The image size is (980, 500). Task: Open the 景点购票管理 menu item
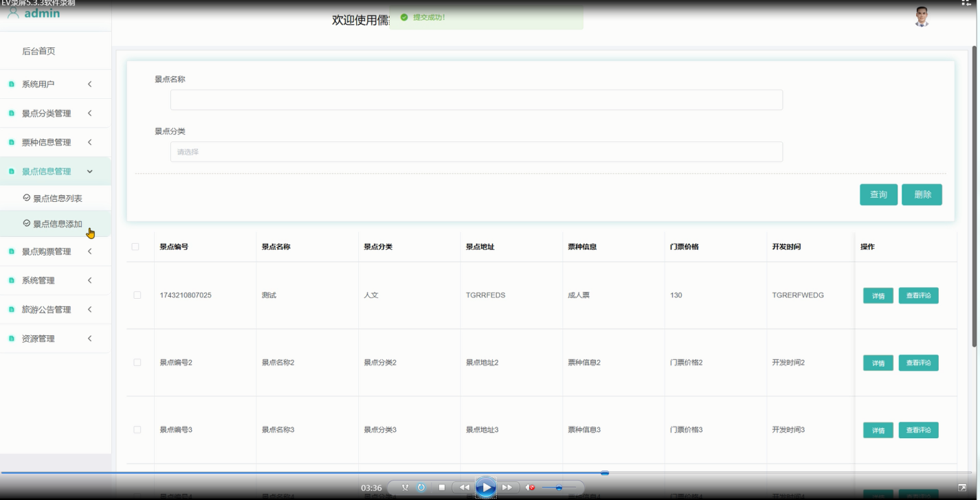point(55,251)
